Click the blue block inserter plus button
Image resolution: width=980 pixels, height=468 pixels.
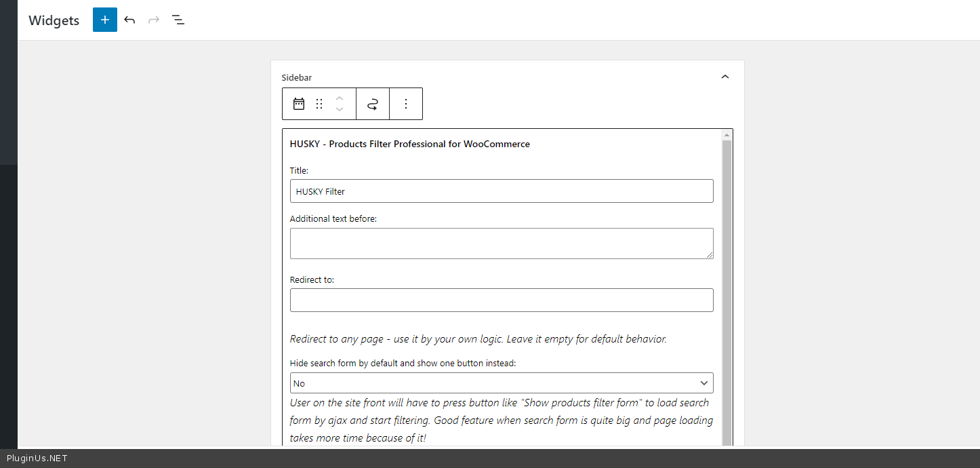click(105, 20)
